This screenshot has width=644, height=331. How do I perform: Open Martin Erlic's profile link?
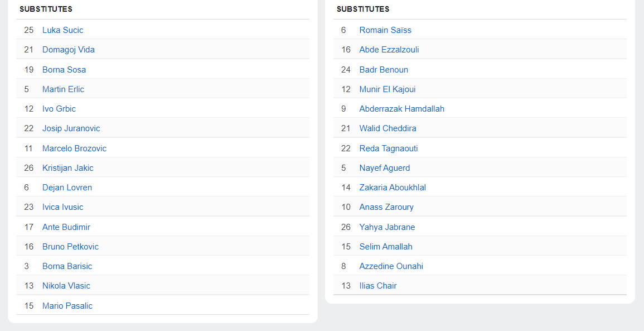coord(63,89)
